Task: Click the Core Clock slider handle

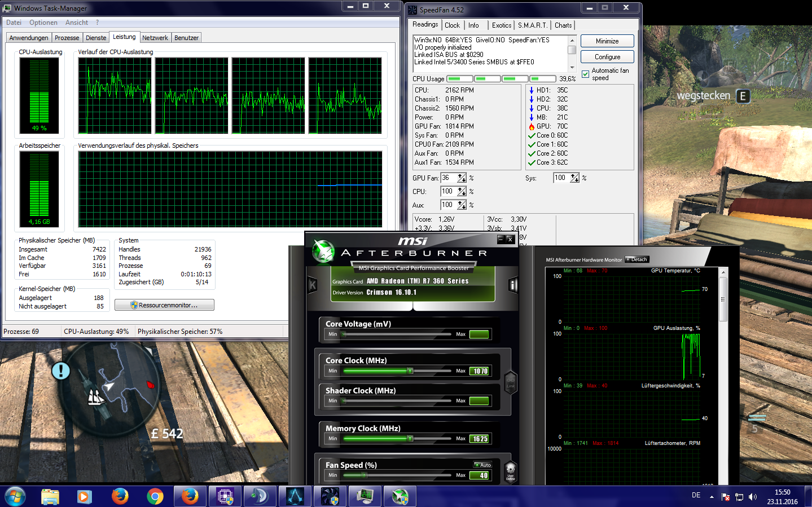Action: click(x=410, y=371)
